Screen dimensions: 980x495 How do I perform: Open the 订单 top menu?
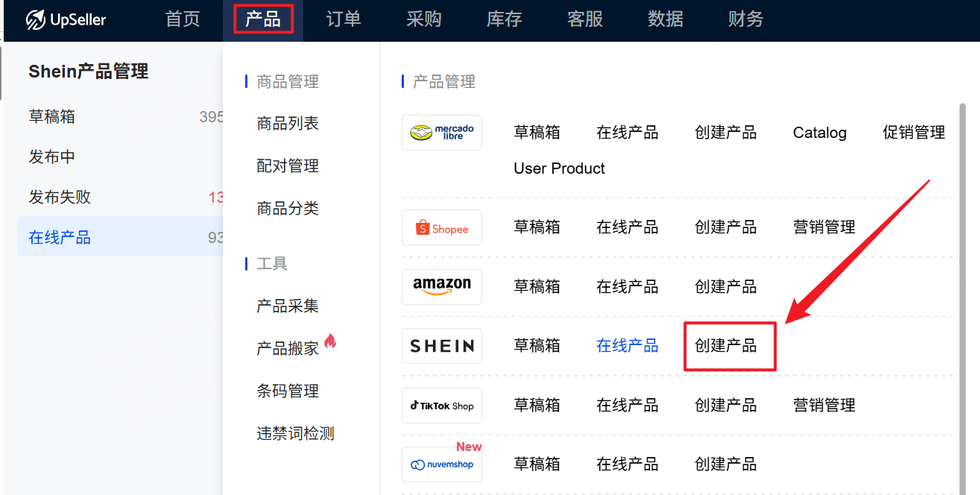(x=344, y=19)
